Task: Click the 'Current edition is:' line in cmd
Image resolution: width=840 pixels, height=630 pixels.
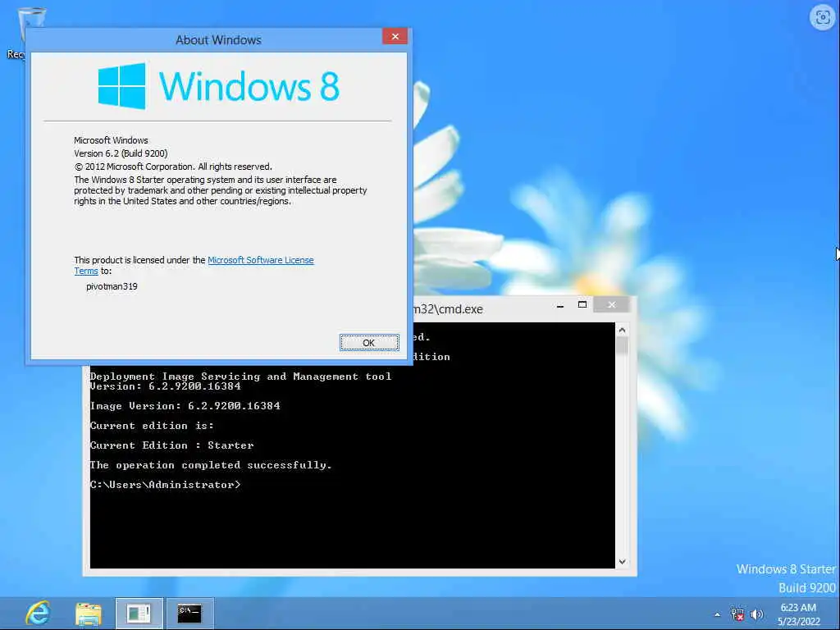Action: [x=152, y=426]
